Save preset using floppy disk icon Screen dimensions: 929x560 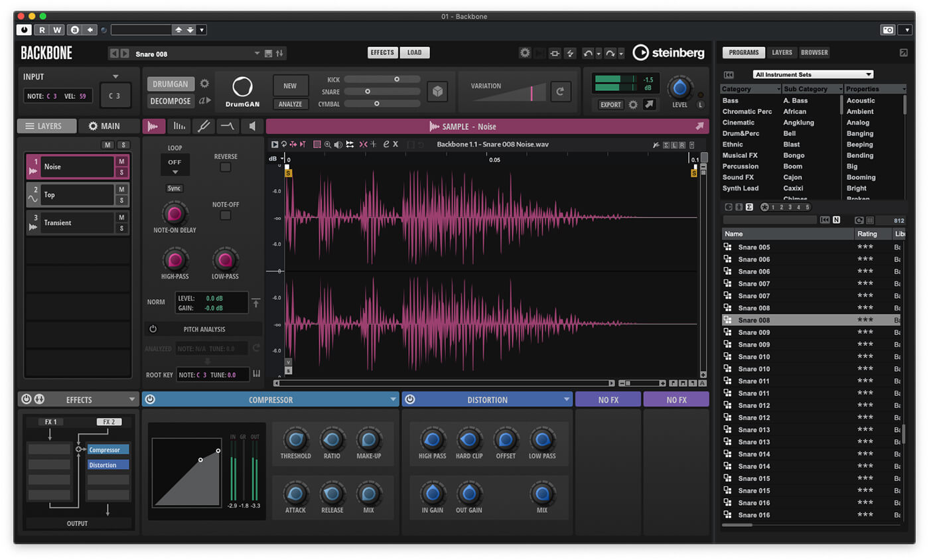pyautogui.click(x=268, y=53)
